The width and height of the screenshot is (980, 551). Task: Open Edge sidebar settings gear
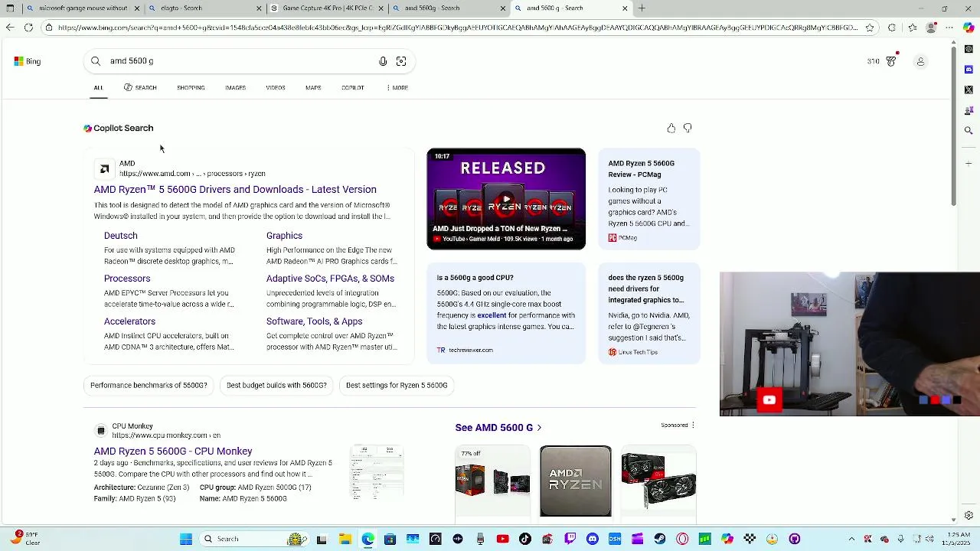969,516
